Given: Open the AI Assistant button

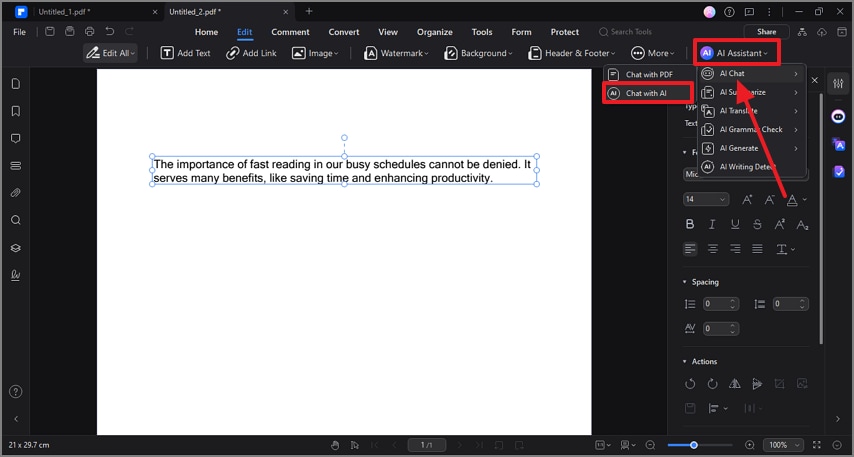Looking at the screenshot, I should 735,53.
